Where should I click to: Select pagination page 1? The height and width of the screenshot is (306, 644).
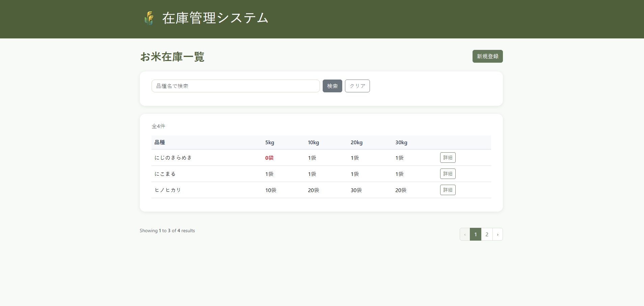[x=476, y=234]
